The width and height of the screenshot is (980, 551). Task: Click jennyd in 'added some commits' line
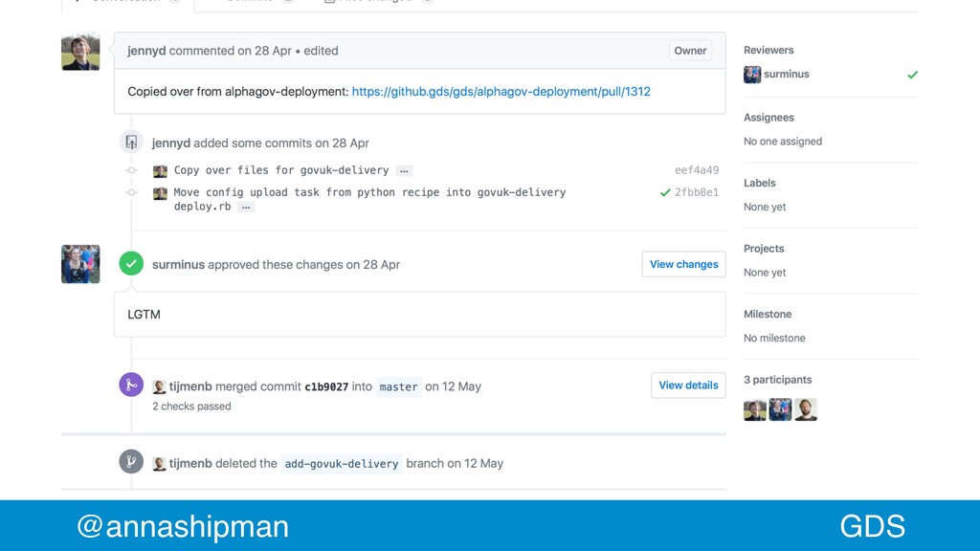coord(170,143)
